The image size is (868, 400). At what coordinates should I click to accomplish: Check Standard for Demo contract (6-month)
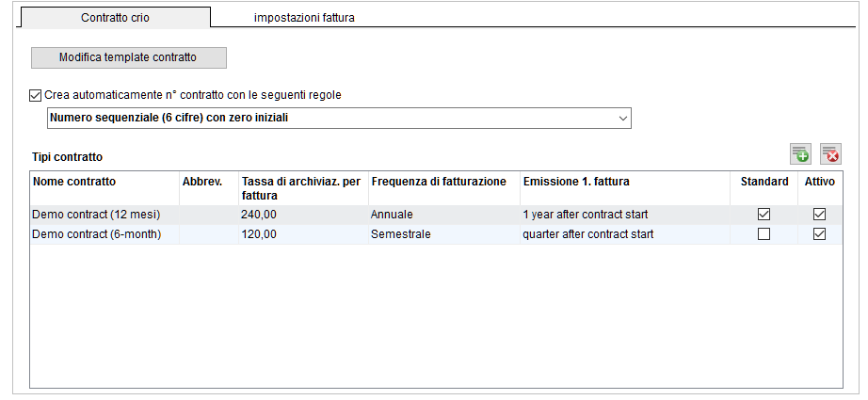pyautogui.click(x=764, y=234)
